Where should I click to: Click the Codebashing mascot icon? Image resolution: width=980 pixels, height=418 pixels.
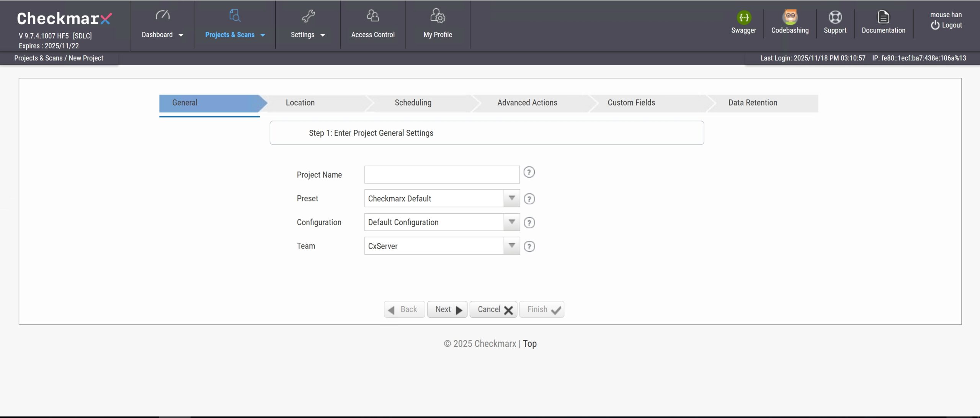[x=790, y=17]
